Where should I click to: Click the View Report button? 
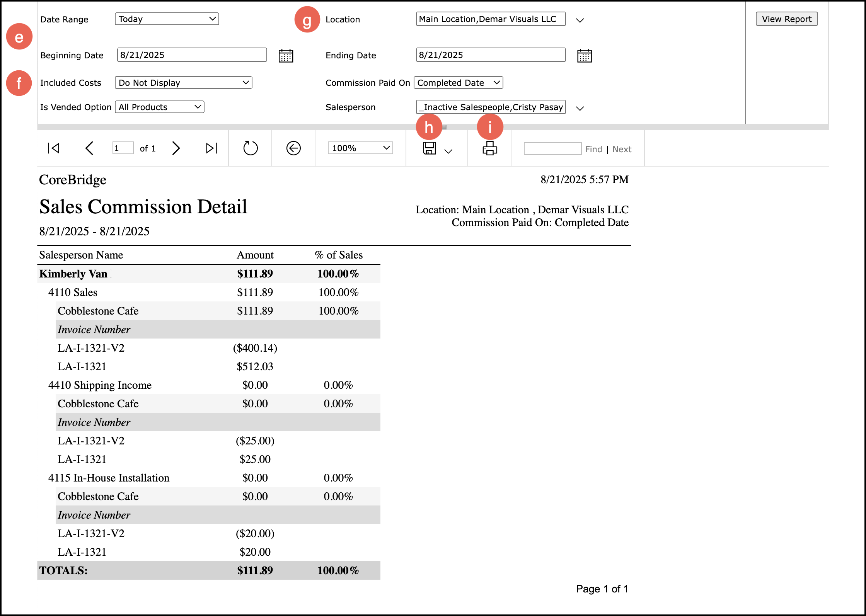click(786, 19)
